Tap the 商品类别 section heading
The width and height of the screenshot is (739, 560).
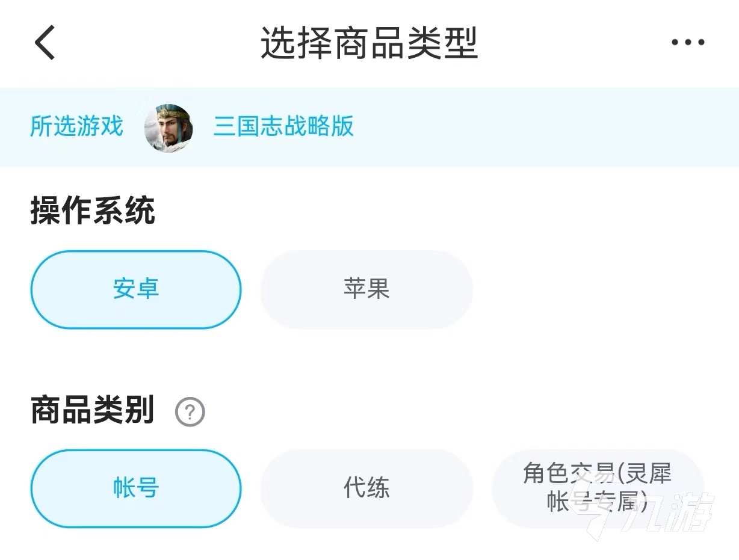(x=93, y=411)
